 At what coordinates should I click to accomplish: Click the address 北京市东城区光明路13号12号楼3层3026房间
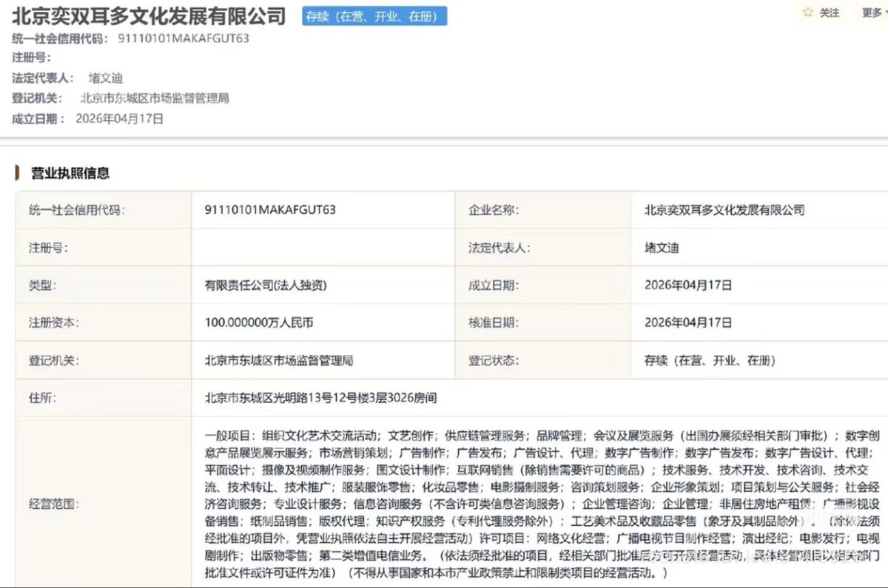click(320, 399)
